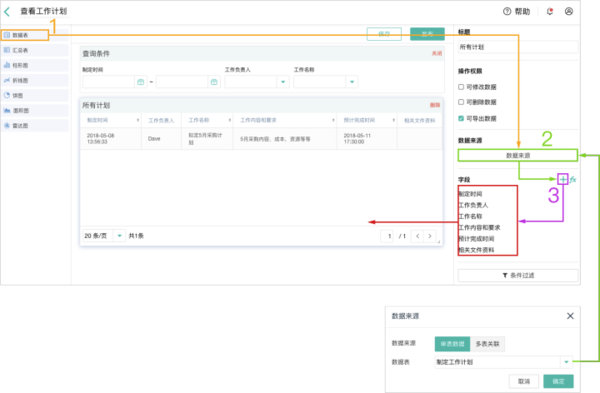Image resolution: width=600 pixels, height=393 pixels.
Task: Select 工作负责人 in the 字段 list
Action: pyautogui.click(x=473, y=205)
